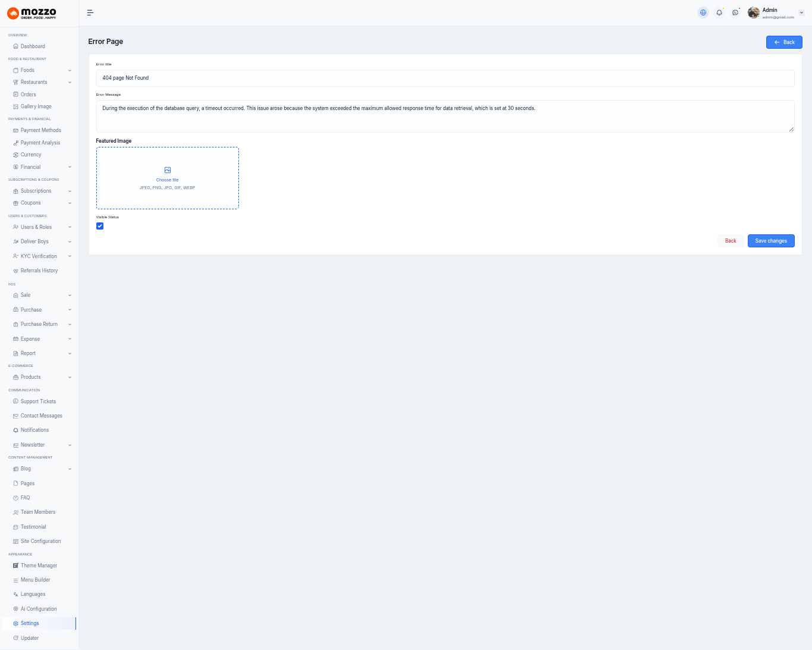Click the Admin profile avatar
The image size is (812, 650).
tap(754, 12)
